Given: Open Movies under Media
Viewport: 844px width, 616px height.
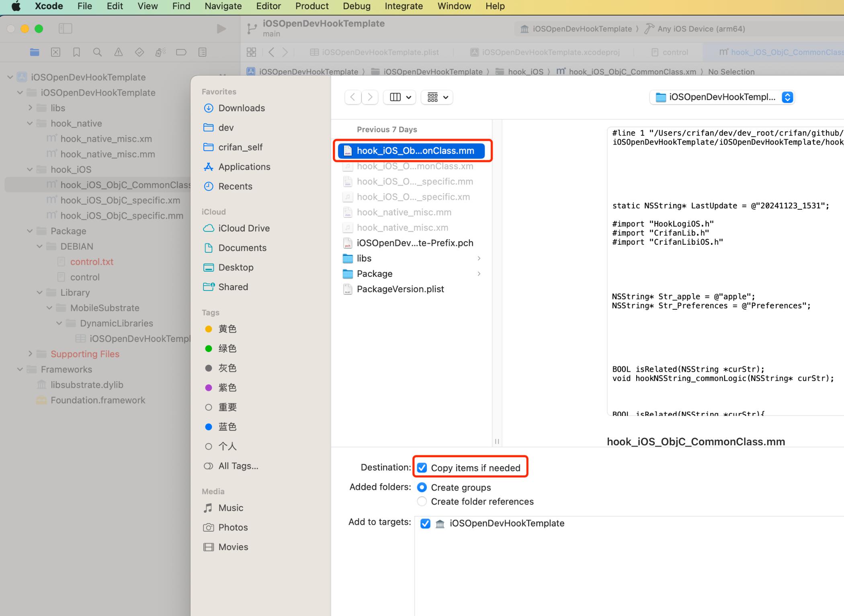Looking at the screenshot, I should pyautogui.click(x=233, y=547).
